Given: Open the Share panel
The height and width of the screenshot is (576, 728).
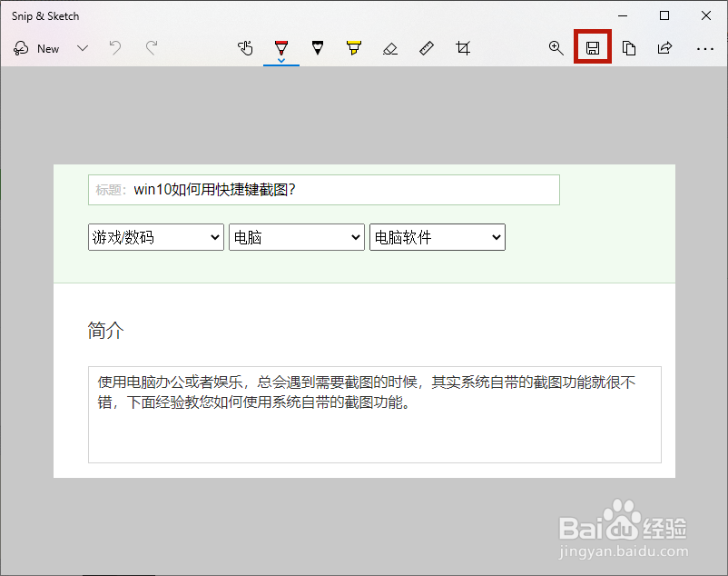Looking at the screenshot, I should (665, 48).
